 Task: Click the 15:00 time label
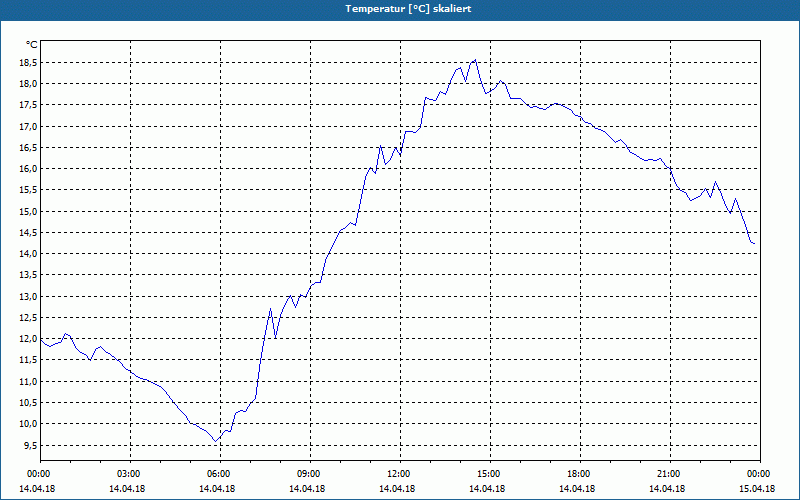pyautogui.click(x=488, y=474)
